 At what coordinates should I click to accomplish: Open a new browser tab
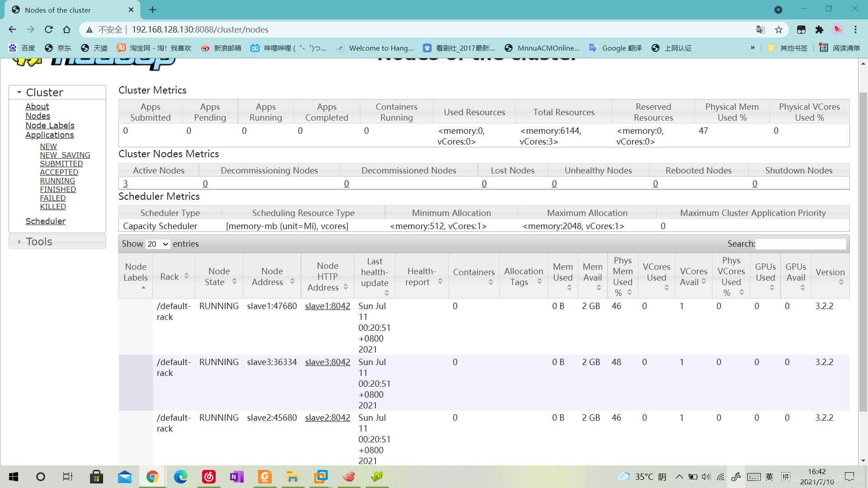152,9
